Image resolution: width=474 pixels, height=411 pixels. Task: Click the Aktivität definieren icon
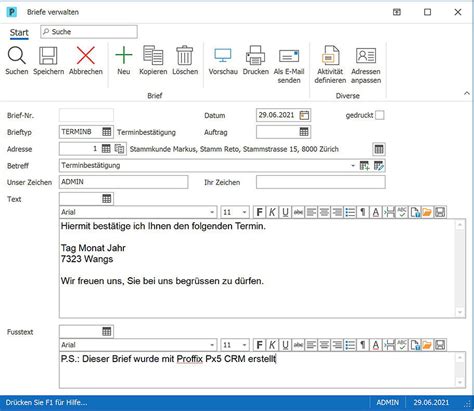[x=330, y=56]
